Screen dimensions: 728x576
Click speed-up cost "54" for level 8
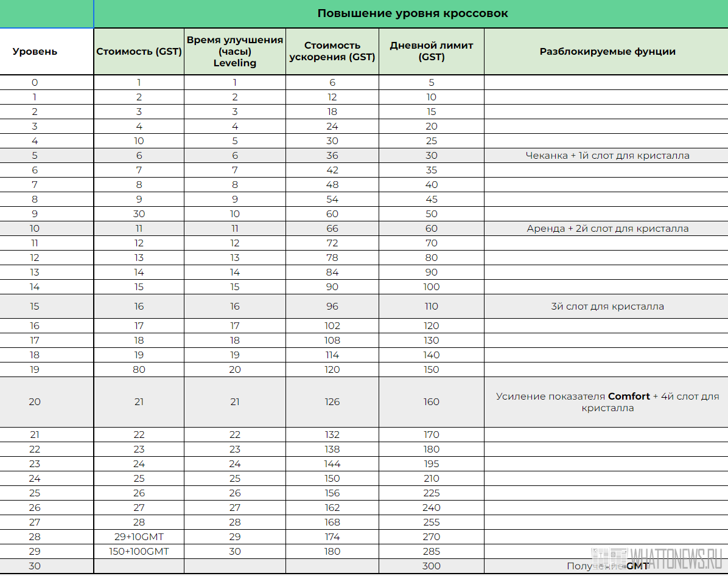[x=332, y=199]
